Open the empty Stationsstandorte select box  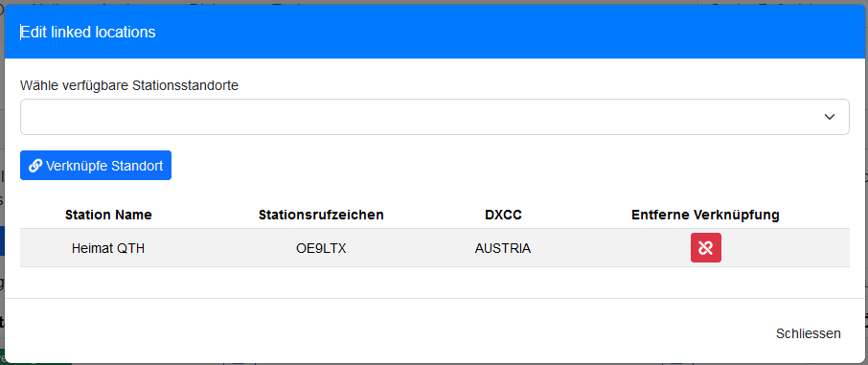coord(435,117)
